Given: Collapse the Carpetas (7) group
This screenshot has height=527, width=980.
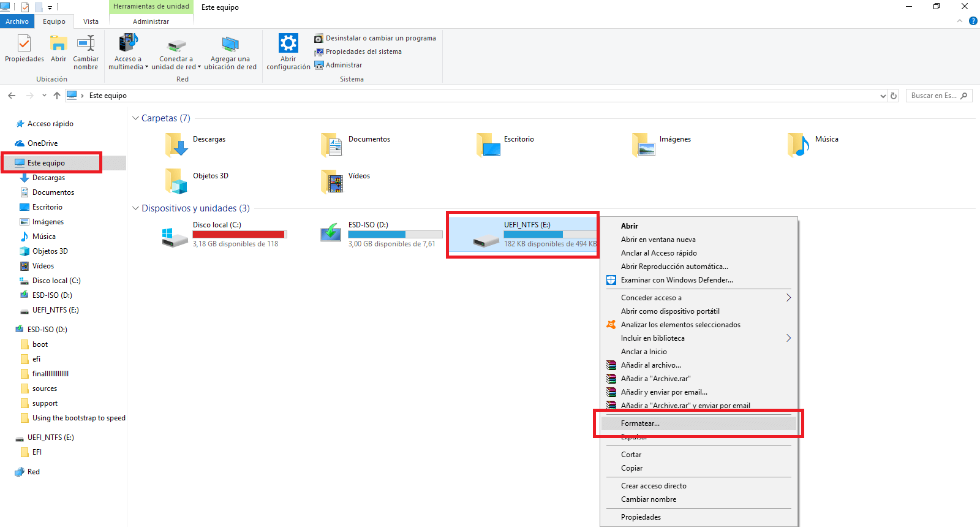Looking at the screenshot, I should click(x=135, y=118).
